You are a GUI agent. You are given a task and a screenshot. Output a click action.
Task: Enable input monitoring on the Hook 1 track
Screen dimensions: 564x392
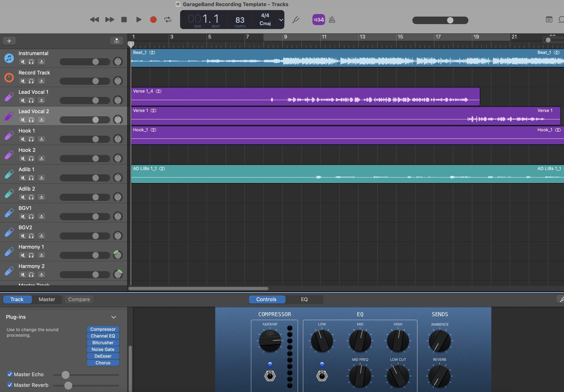pyautogui.click(x=41, y=139)
